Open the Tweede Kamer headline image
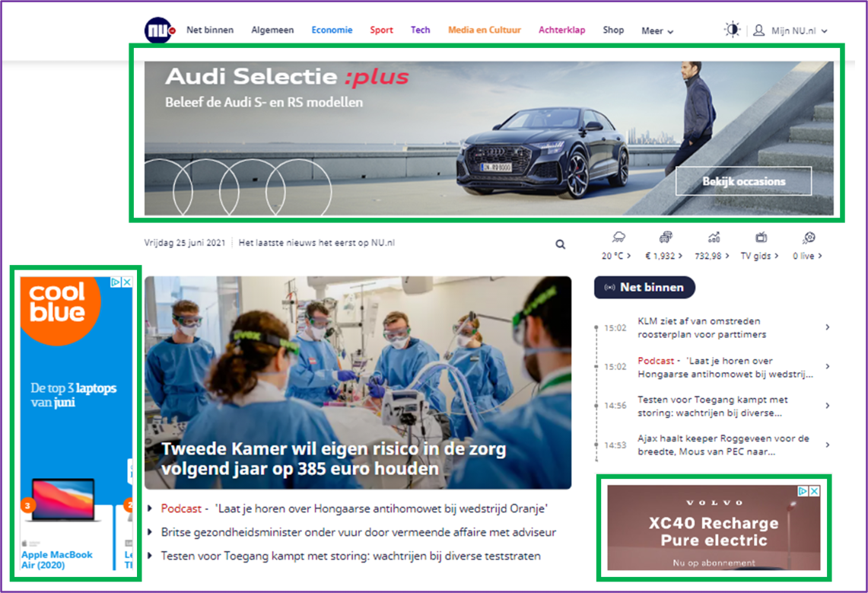 [x=358, y=381]
